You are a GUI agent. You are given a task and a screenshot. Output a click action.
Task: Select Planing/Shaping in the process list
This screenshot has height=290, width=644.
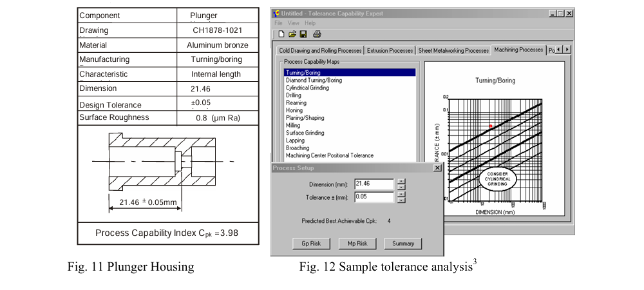(305, 118)
